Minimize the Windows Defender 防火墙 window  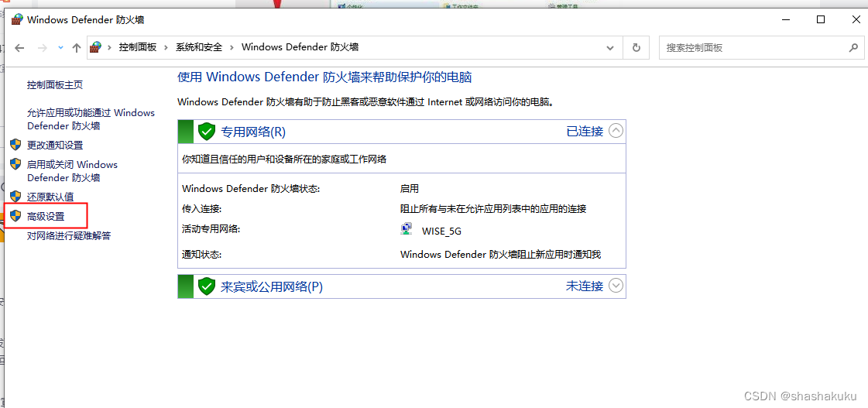point(786,19)
